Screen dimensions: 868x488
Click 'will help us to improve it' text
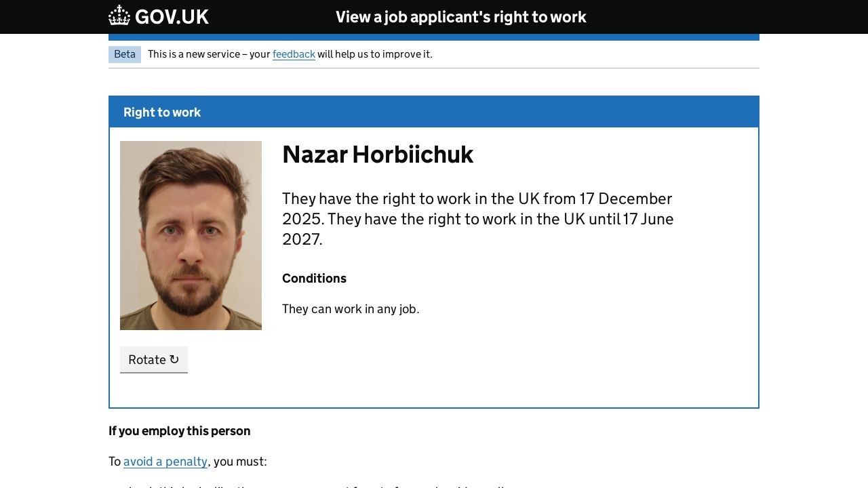pos(374,54)
